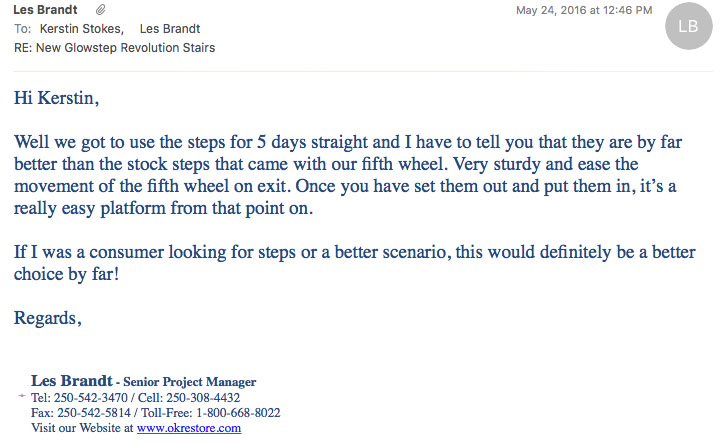Click the small dash mark beside the signature
The width and height of the screenshot is (720, 444).
(22, 395)
